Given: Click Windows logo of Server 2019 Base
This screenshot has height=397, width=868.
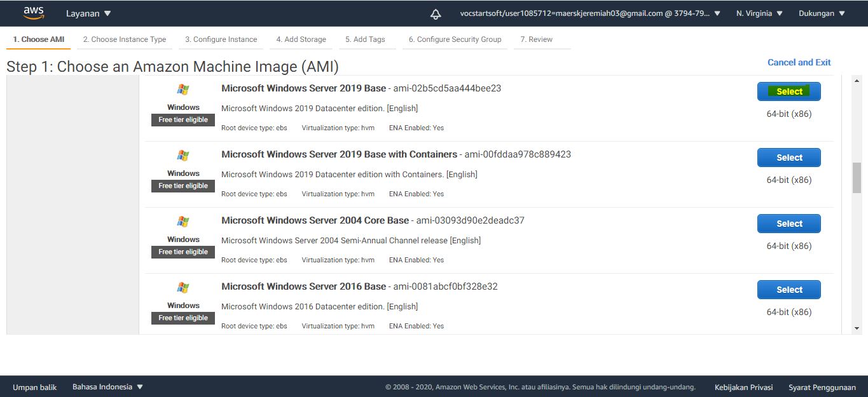Looking at the screenshot, I should click(183, 90).
